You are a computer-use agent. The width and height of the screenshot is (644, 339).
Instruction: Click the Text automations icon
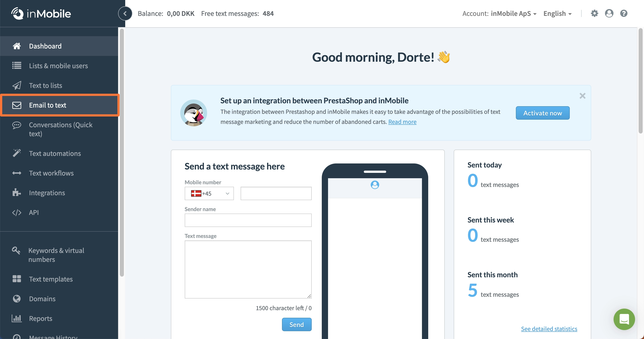pos(17,153)
